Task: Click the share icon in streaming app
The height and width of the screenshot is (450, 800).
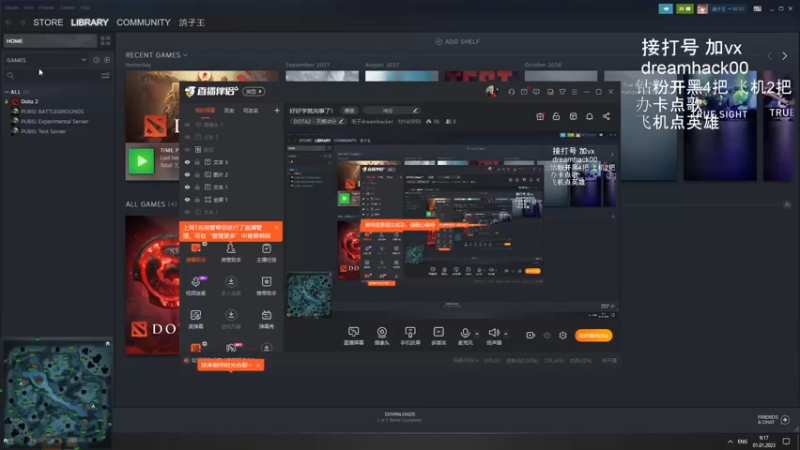Action: click(606, 116)
